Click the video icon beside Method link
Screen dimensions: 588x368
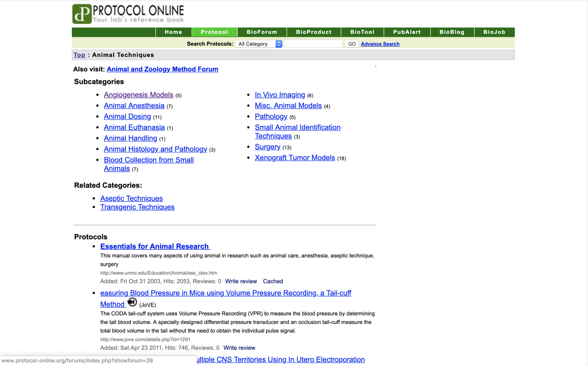[132, 302]
